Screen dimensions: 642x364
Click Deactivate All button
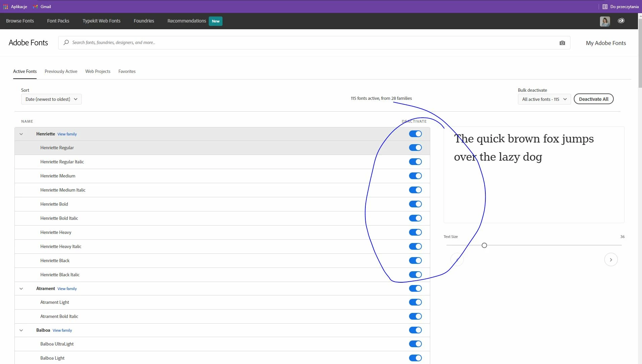pos(593,99)
